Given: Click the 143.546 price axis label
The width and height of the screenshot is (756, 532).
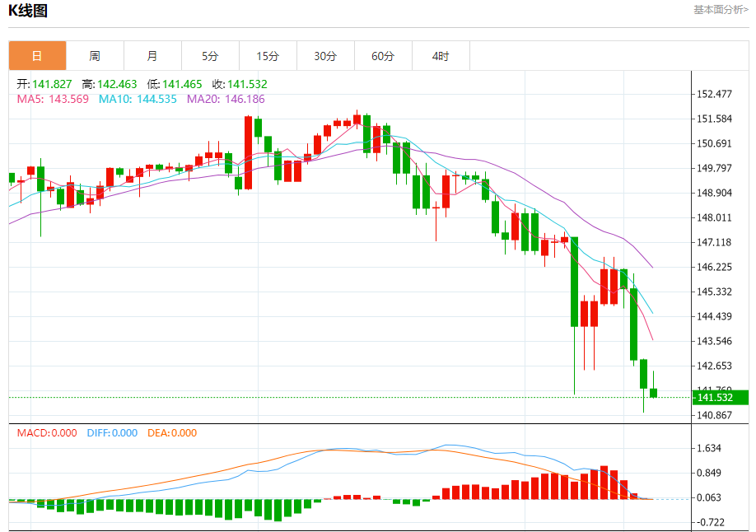Looking at the screenshot, I should [x=715, y=342].
